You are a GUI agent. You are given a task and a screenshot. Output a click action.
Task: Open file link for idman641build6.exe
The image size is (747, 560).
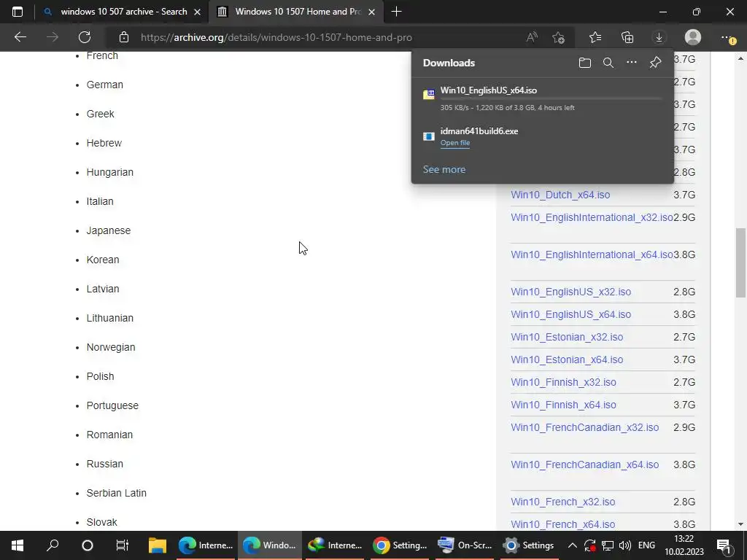455,143
